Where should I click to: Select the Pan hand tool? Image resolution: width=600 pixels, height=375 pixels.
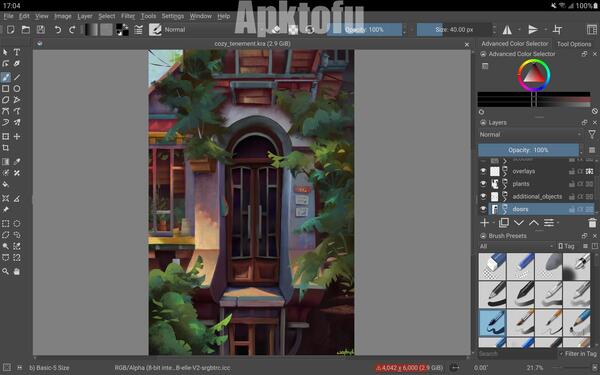[x=17, y=272]
